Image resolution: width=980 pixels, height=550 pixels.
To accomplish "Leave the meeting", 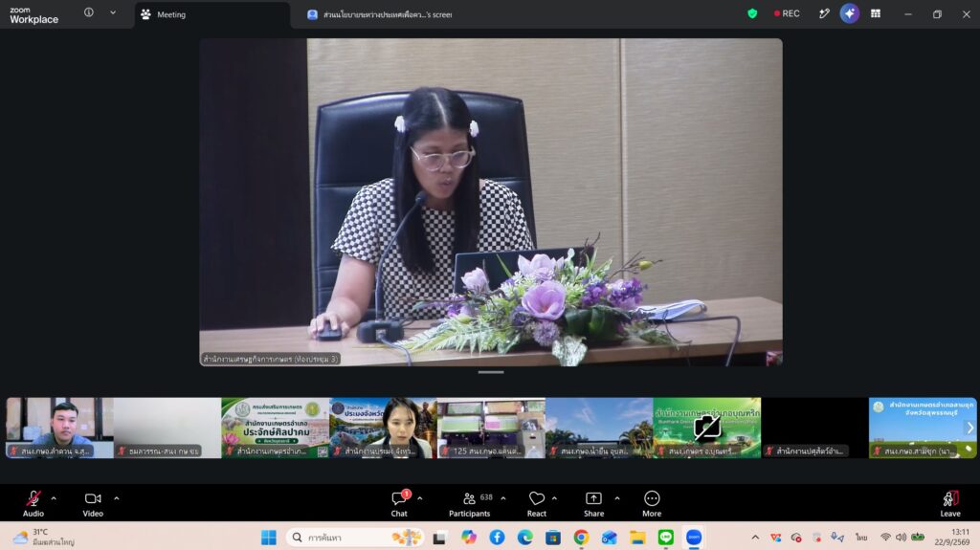I will (950, 503).
